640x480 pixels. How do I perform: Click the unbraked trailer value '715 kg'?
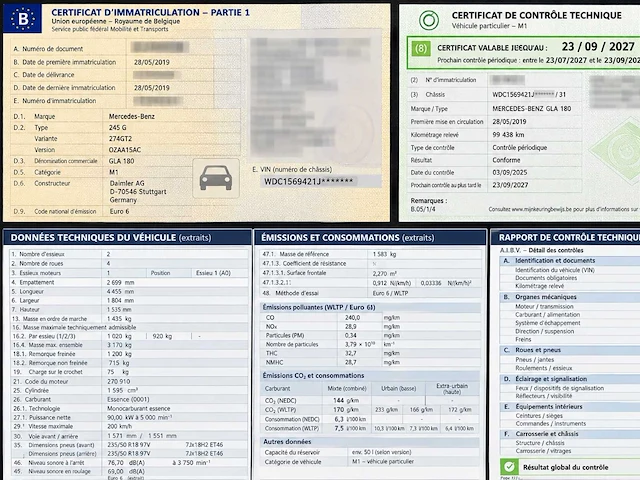coord(120,363)
